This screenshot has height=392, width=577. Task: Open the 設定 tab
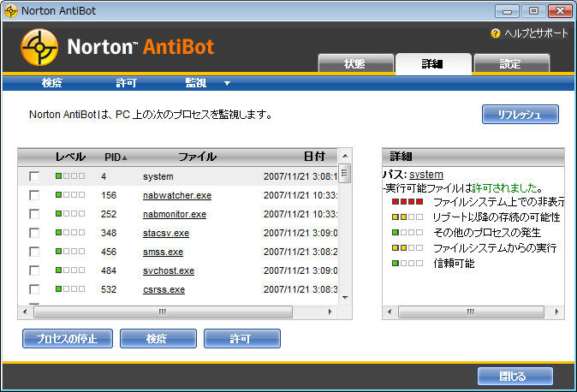pyautogui.click(x=511, y=64)
